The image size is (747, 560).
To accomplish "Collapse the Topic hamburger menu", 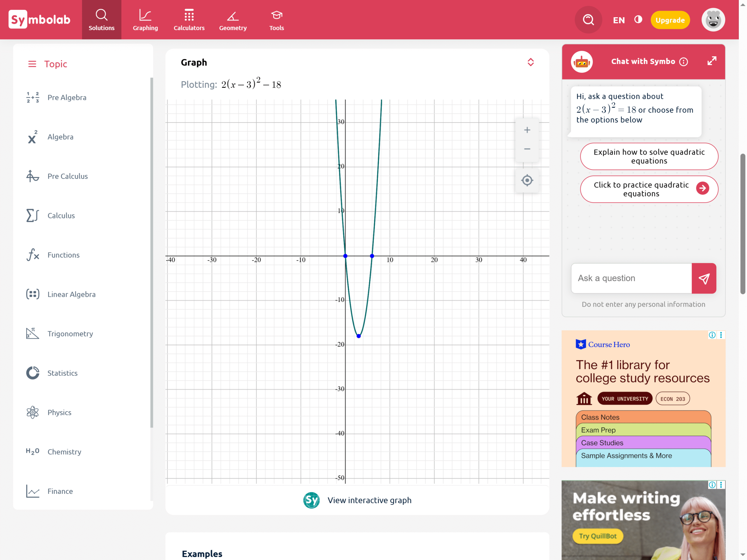I will pos(32,64).
